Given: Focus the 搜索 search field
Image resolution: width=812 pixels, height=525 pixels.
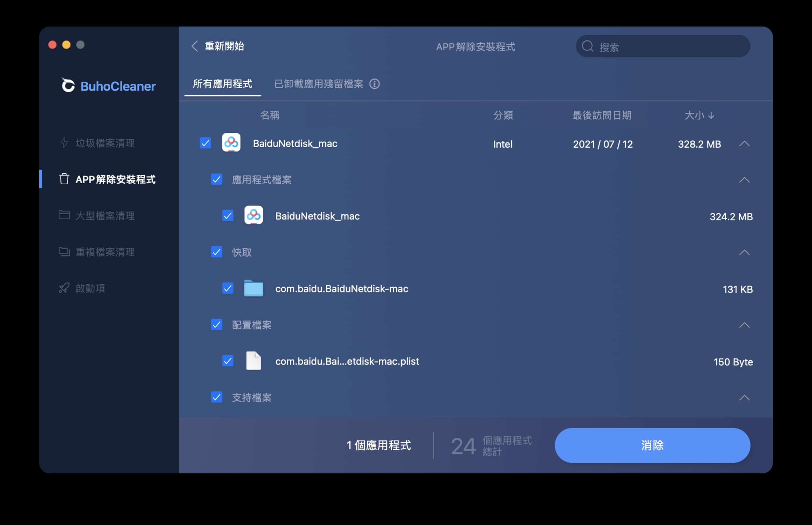Looking at the screenshot, I should click(663, 46).
